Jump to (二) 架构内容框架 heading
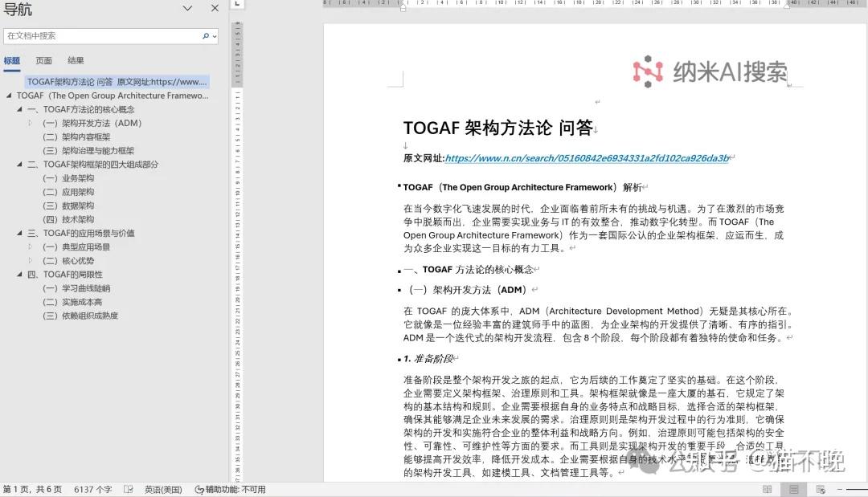The width and height of the screenshot is (868, 497). (x=76, y=137)
